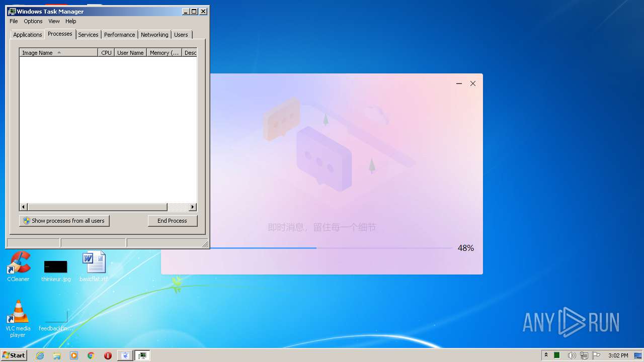Open Windows Explorer from the taskbar

click(x=57, y=355)
